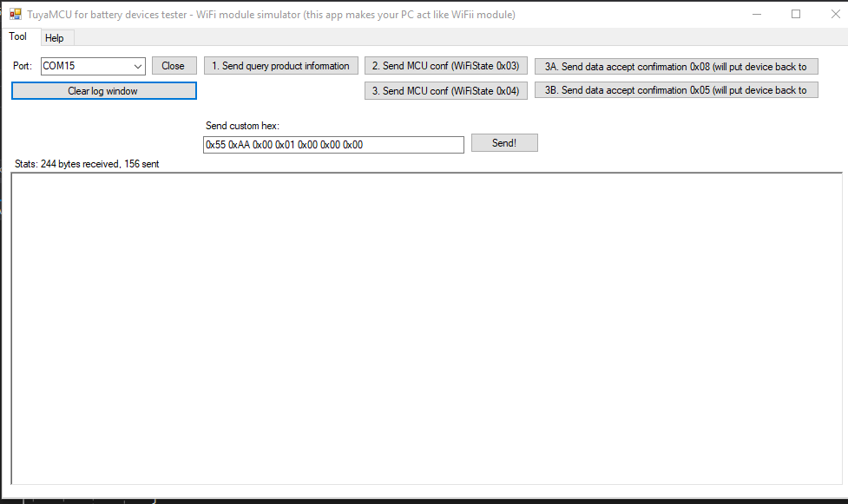Clear the log window
The height and width of the screenshot is (504, 848).
103,91
